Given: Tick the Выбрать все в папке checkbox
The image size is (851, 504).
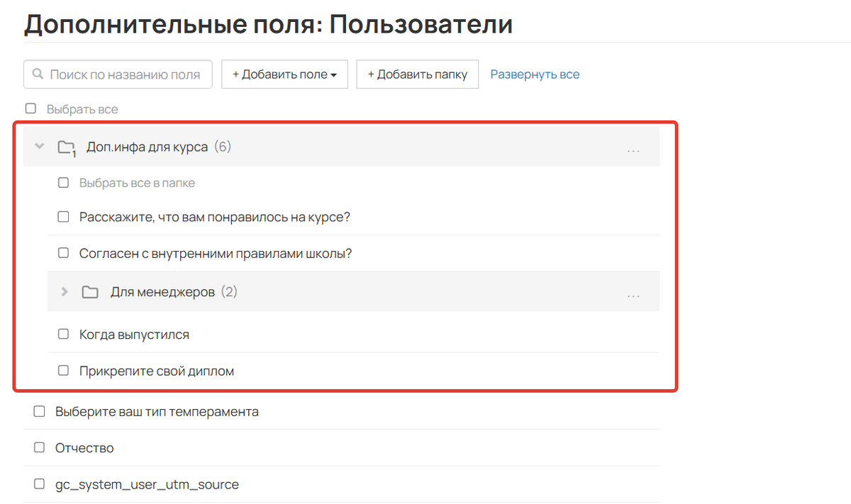Looking at the screenshot, I should [x=63, y=183].
